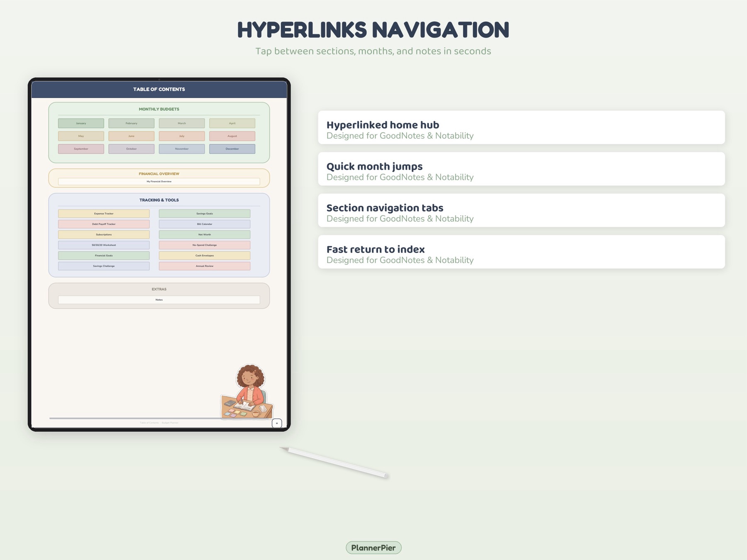The image size is (747, 560).
Task: Open the Savings Goals tracker
Action: pos(204,213)
